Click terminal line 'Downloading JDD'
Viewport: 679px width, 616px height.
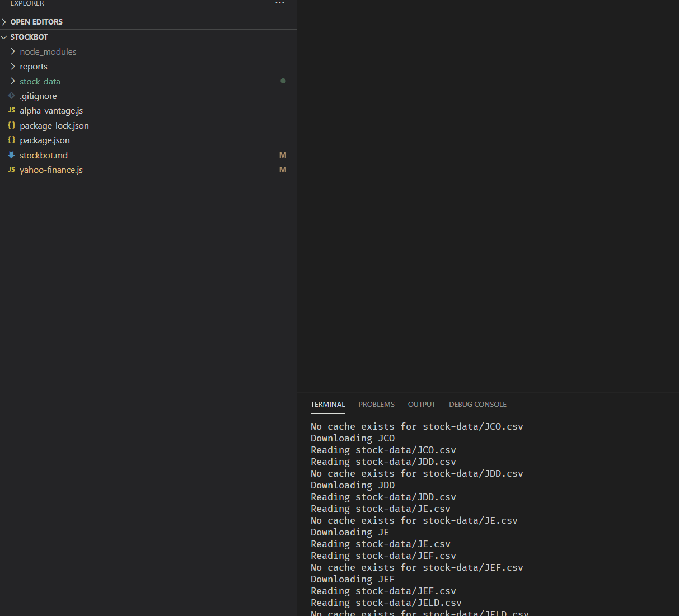point(353,485)
